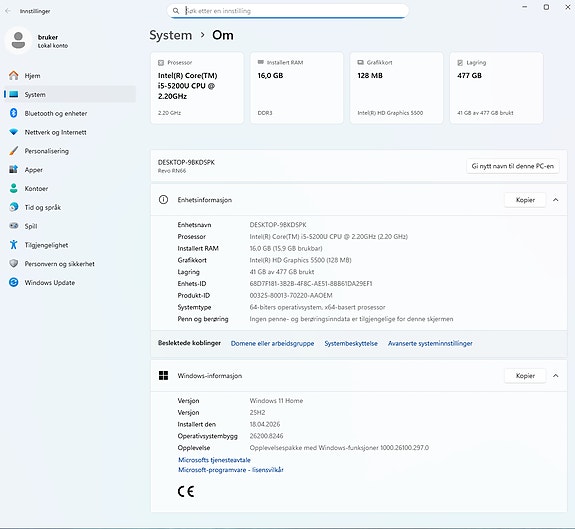Open Tid og språk globe icon
This screenshot has width=575, height=529.
pos(14,207)
